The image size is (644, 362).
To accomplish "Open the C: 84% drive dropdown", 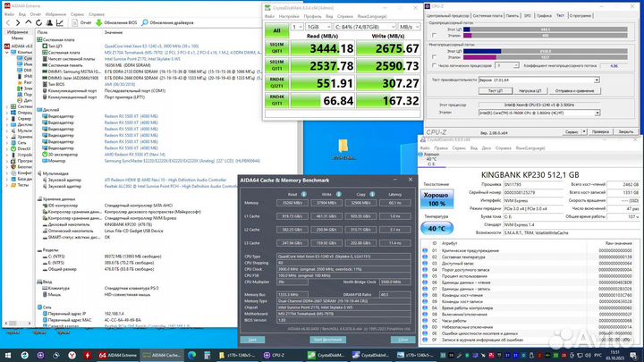I will [365, 27].
